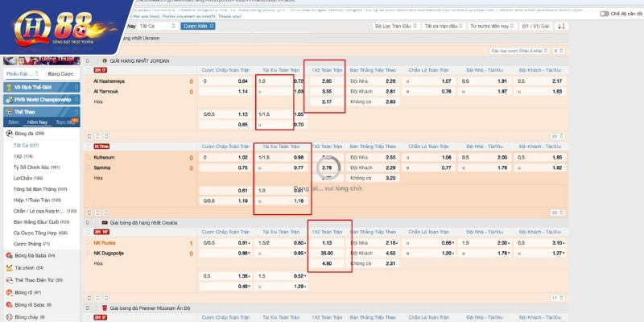644x322 pixels.
Task: Switch to the Bảng Cược tab
Action: point(60,74)
